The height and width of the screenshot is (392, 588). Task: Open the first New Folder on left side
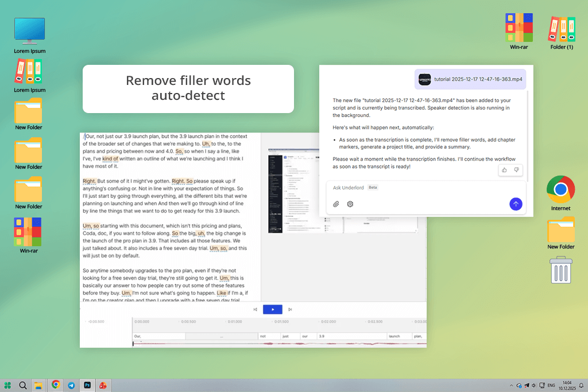(x=29, y=114)
